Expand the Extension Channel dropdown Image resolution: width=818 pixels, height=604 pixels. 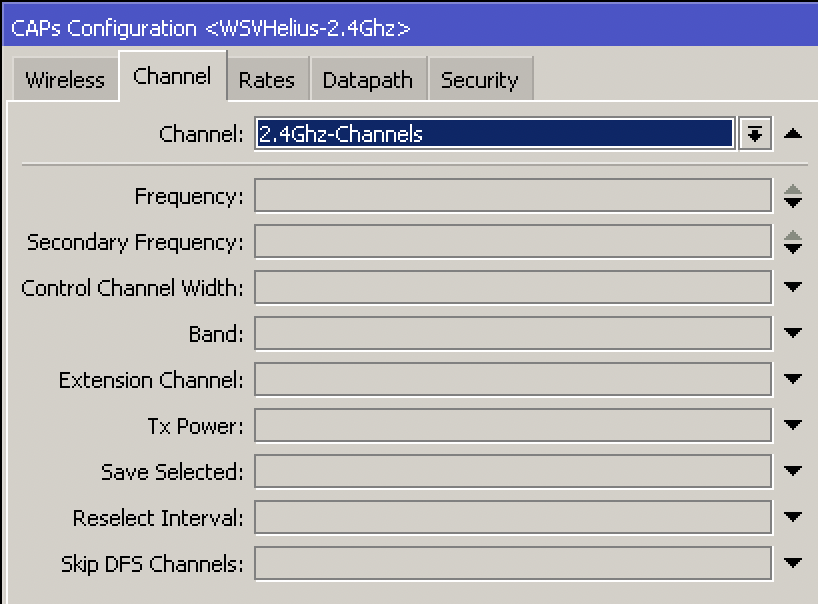point(793,379)
